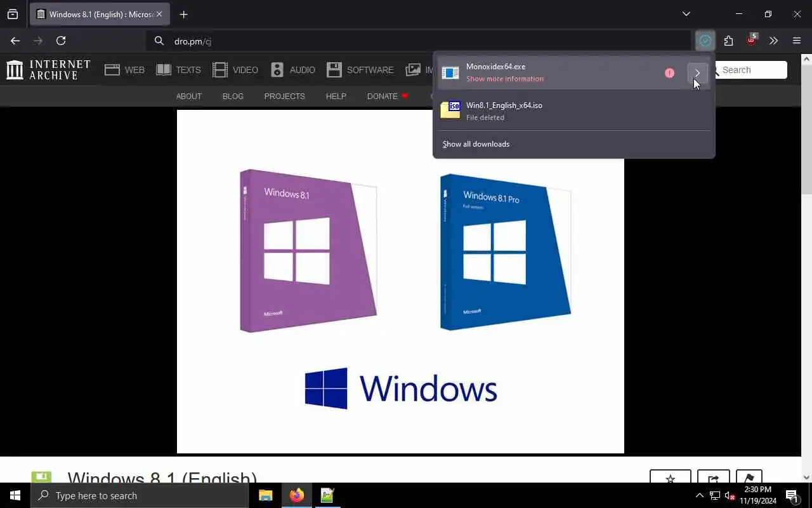This screenshot has height=508, width=812.
Task: Click the ISO file icon
Action: tap(450, 110)
